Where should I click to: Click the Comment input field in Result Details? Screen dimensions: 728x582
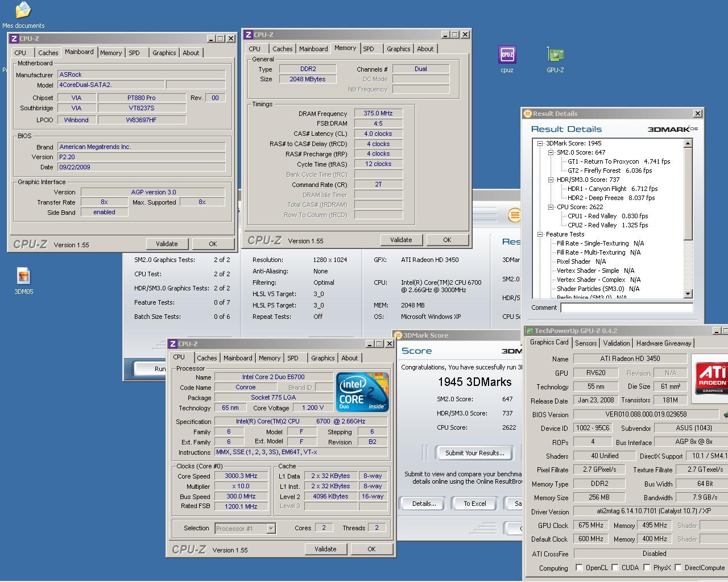627,307
